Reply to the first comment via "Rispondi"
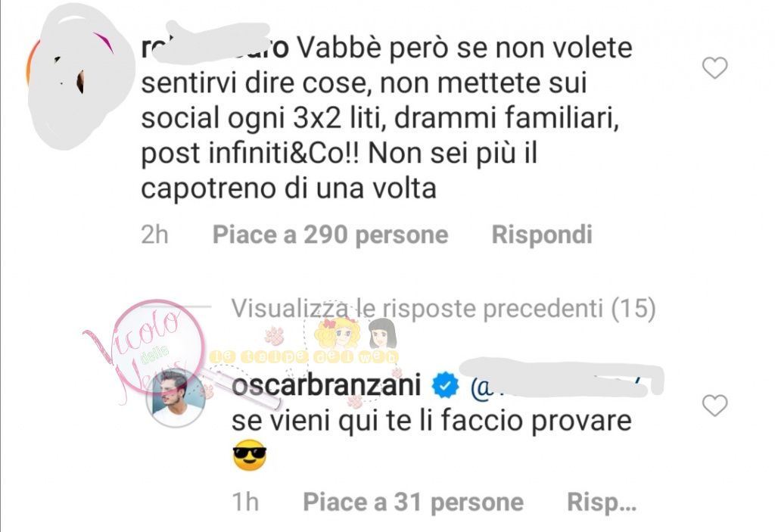The width and height of the screenshot is (775, 532). [542, 235]
